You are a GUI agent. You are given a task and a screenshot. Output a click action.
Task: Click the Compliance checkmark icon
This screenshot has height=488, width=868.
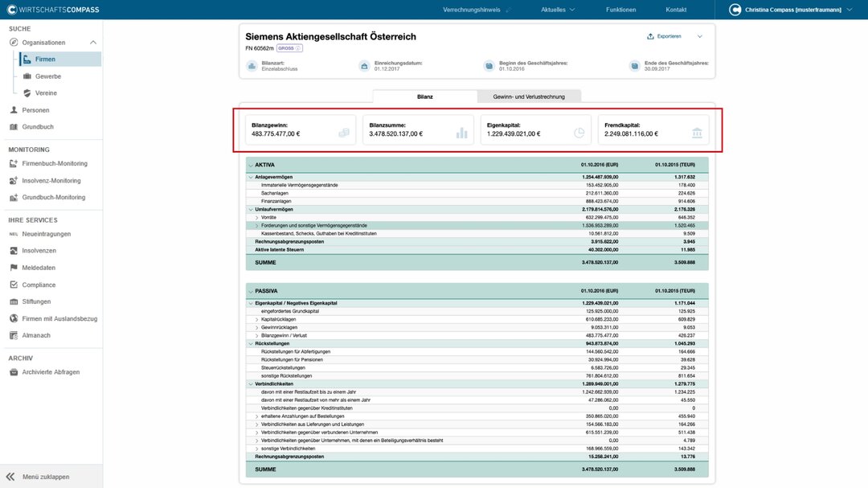(14, 285)
